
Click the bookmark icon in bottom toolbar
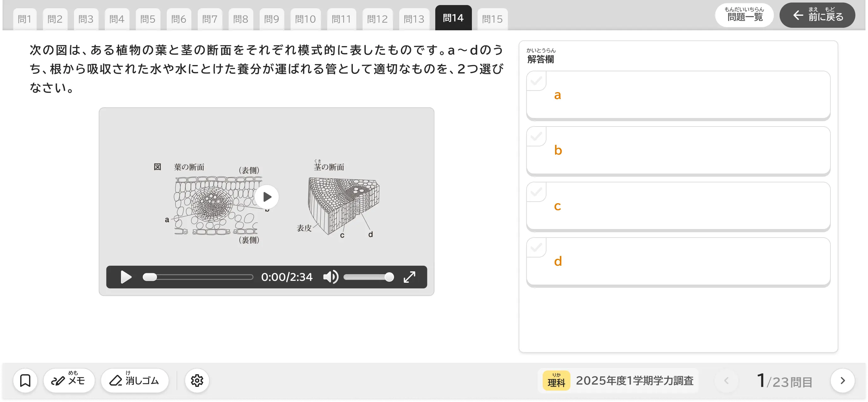[25, 380]
